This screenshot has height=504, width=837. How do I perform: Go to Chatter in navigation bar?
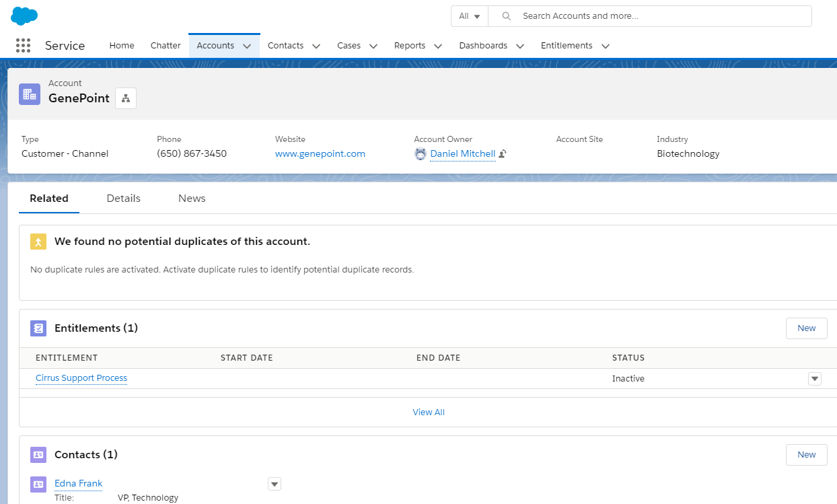[166, 46]
